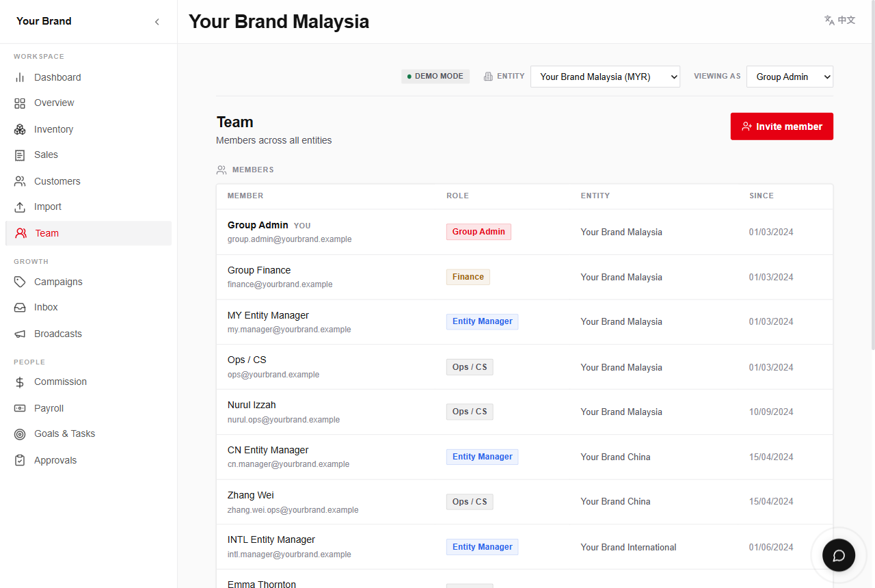875x588 pixels.
Task: Click the Goals & Tasks target icon
Action: (x=20, y=434)
